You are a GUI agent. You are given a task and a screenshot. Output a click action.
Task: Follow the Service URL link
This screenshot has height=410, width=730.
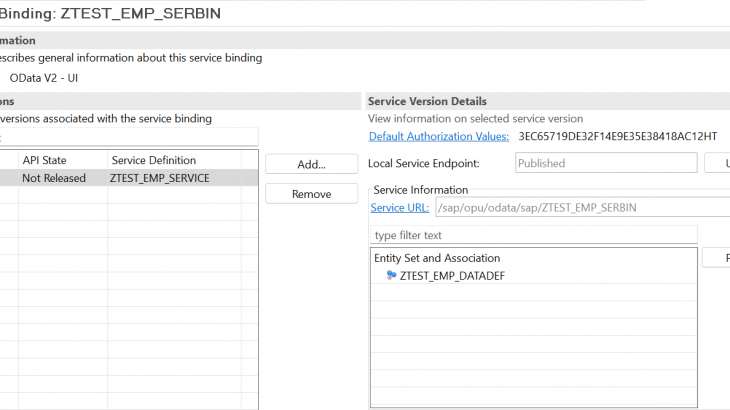[x=400, y=208]
